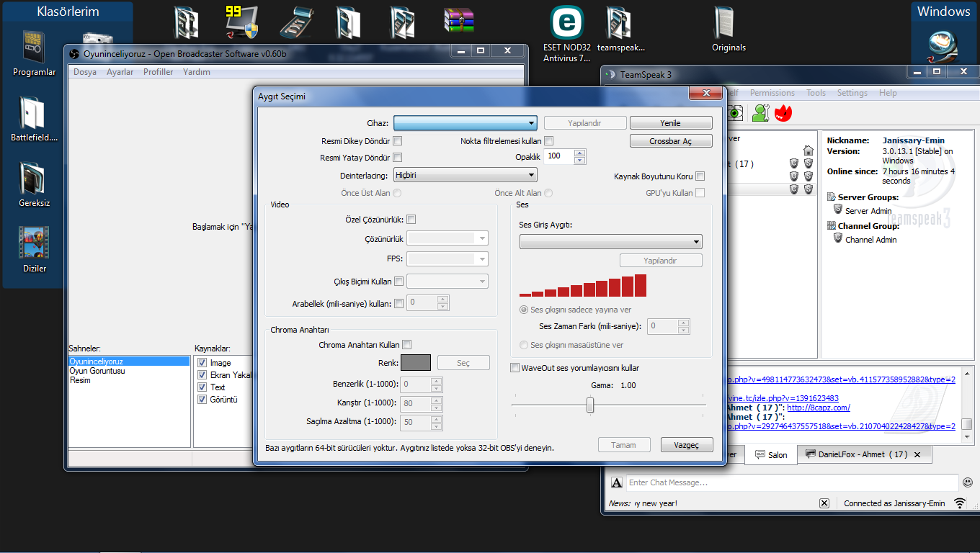Open the teamspeak... desktop shortcut
Viewport: 980px width, 553px height.
620,24
